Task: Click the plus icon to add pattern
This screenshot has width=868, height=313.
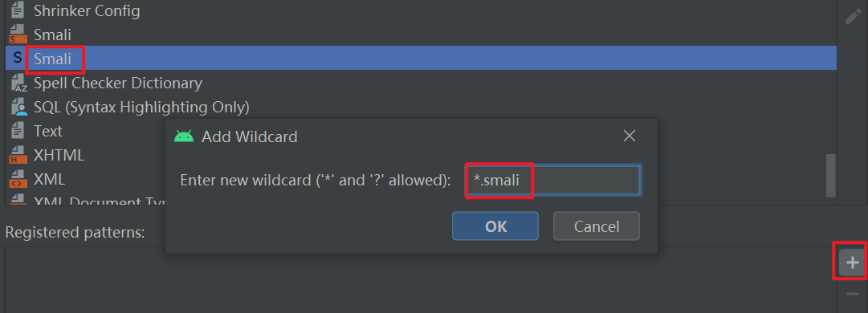Action: coord(852,262)
